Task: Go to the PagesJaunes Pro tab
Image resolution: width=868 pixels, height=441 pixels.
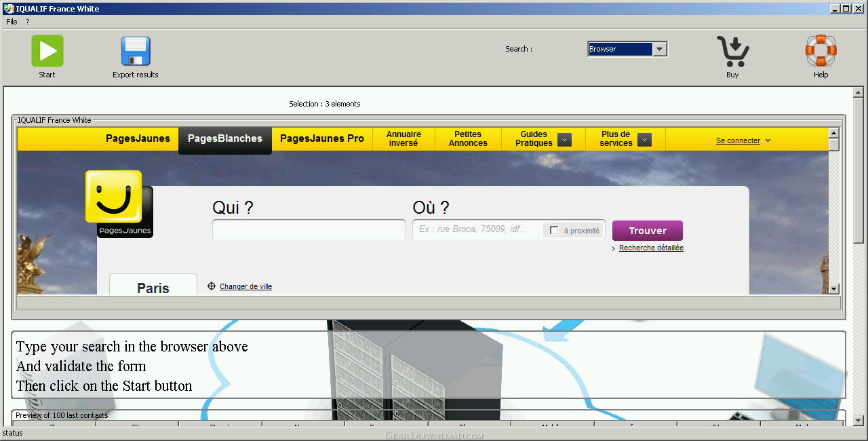Action: point(322,138)
